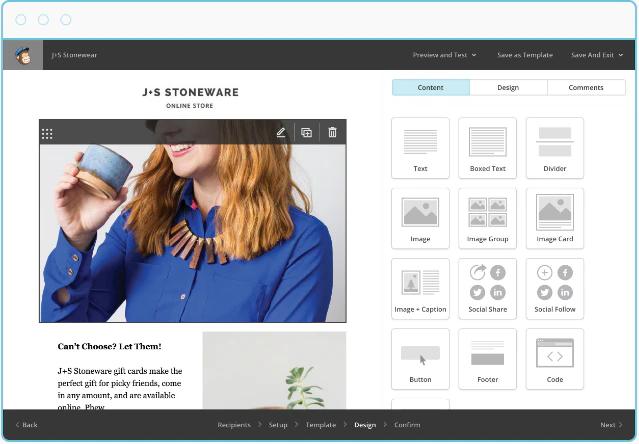
Task: Select the Social Share block
Action: [x=487, y=289]
